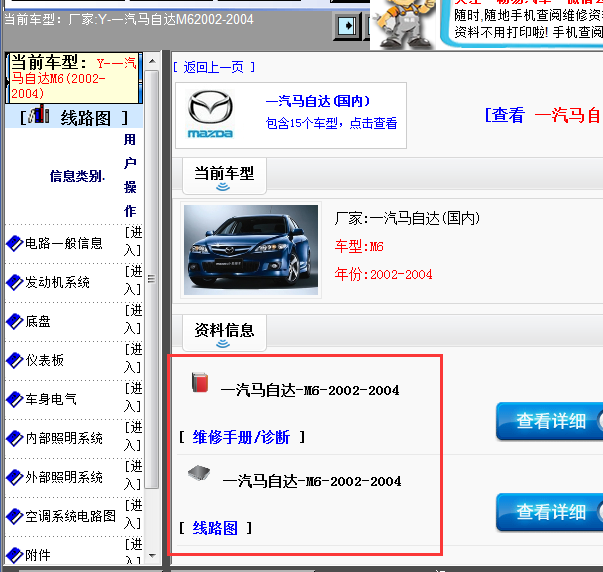Click [进入] for 空调系统电路图
The image size is (603, 572).
click(133, 514)
